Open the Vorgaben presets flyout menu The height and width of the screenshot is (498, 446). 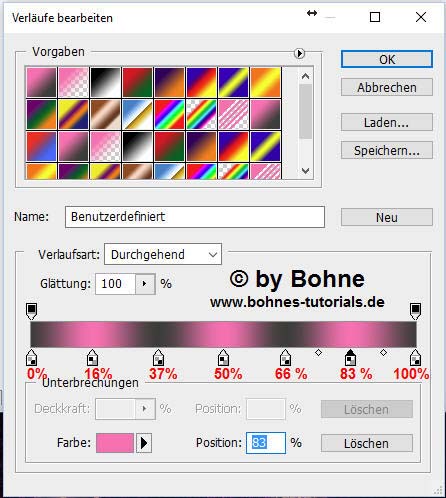(299, 53)
